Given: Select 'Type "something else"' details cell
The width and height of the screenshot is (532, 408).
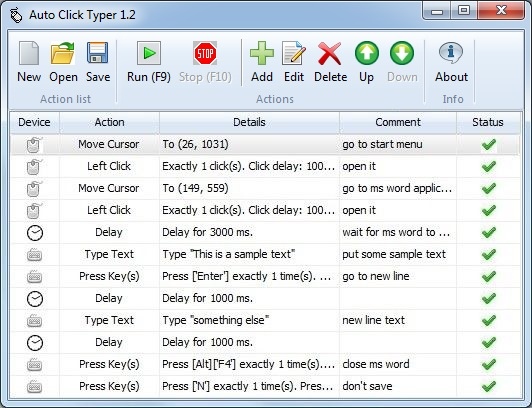Looking at the screenshot, I should 249,320.
